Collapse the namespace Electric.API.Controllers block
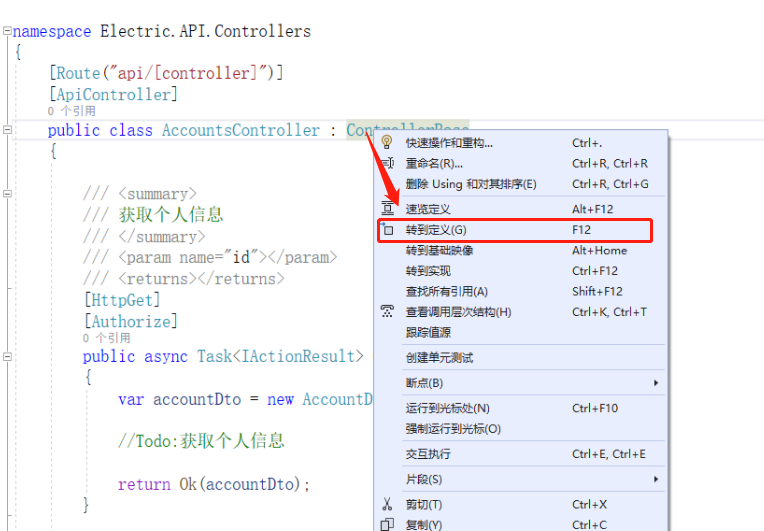The width and height of the screenshot is (764, 531). (x=7, y=31)
